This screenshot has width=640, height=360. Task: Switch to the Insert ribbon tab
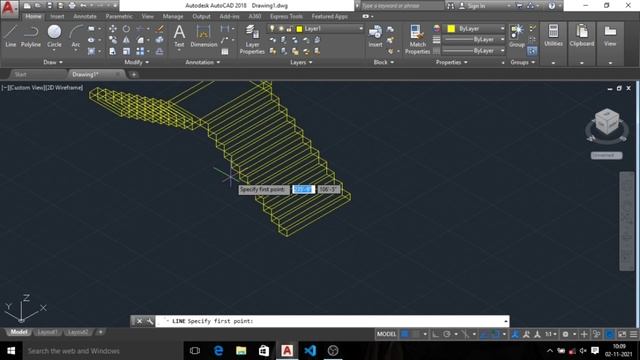point(57,16)
